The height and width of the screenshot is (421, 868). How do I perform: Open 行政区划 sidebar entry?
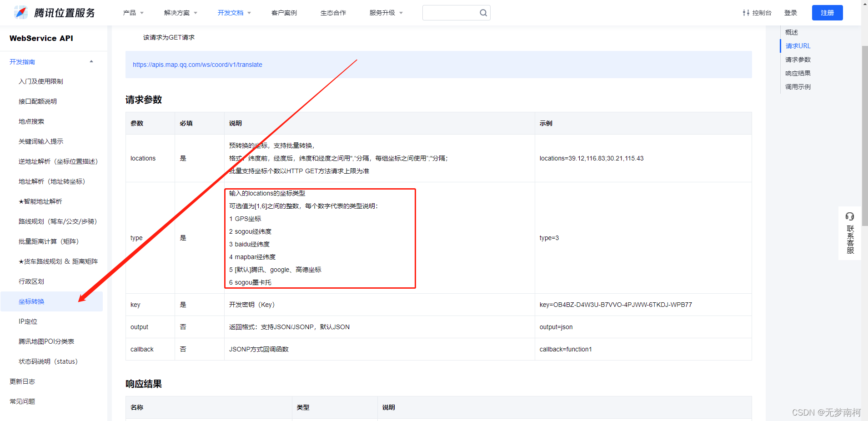point(31,281)
